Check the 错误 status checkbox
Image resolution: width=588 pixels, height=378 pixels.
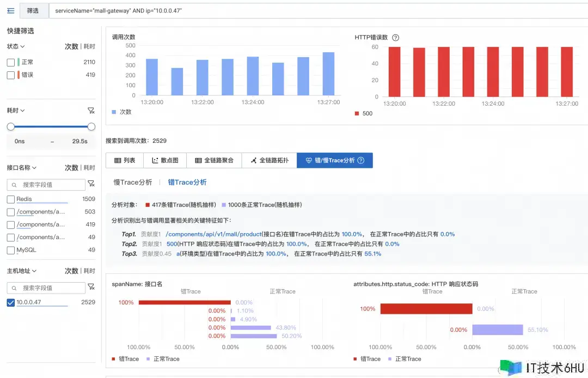(11, 75)
